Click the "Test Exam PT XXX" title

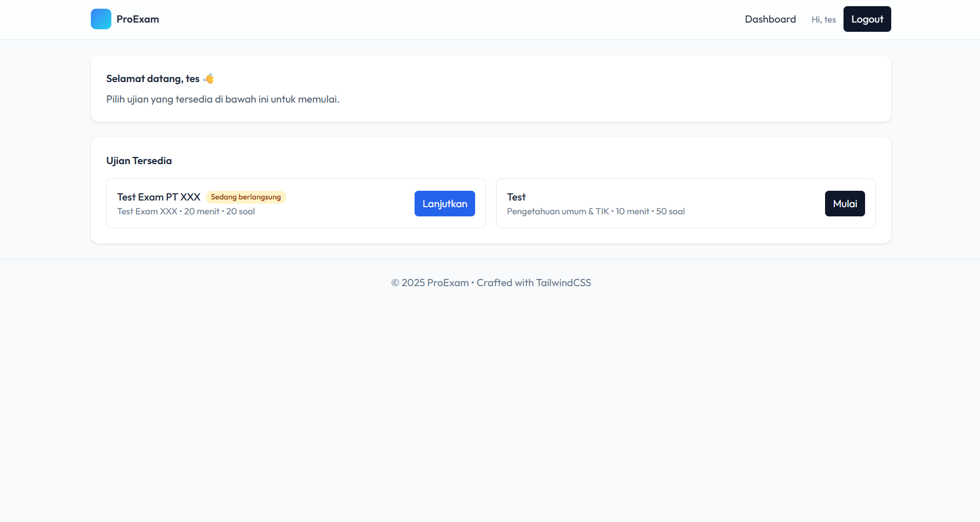tap(159, 197)
